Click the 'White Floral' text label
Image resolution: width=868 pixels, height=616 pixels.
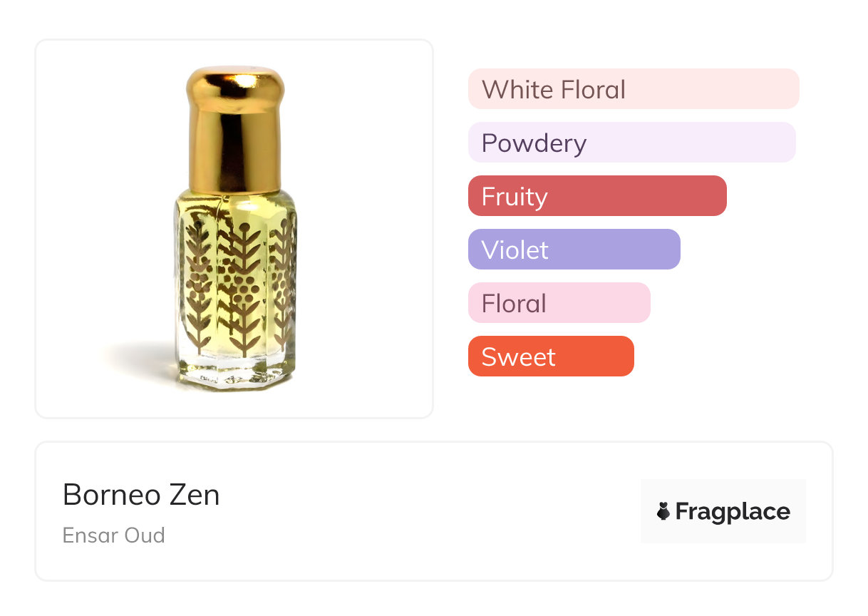[x=553, y=90]
